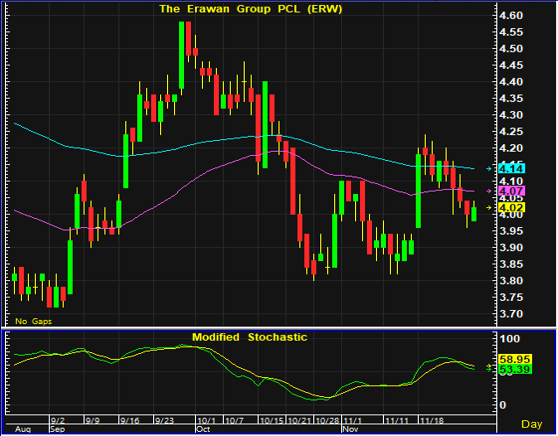Select the 11/18 date marker
This screenshot has width=558, height=436.
tap(432, 421)
